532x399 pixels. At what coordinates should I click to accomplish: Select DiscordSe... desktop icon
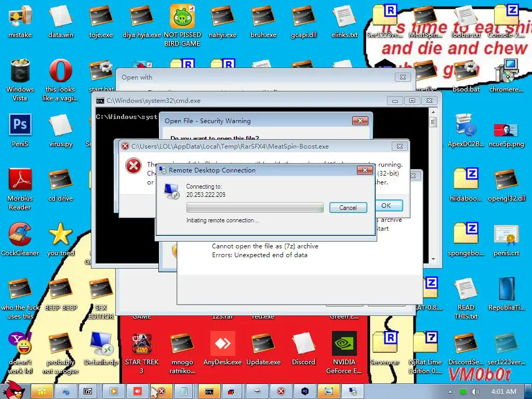point(466,349)
